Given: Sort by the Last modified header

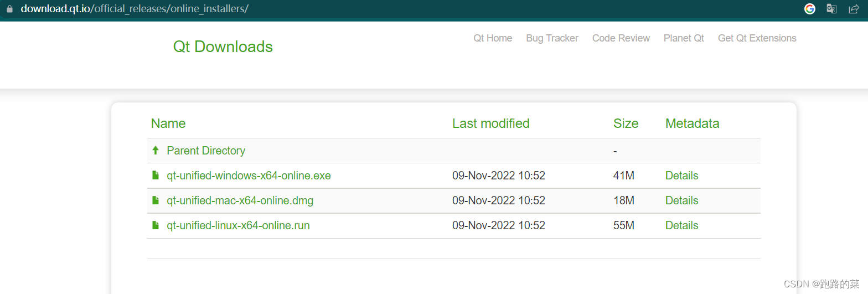Looking at the screenshot, I should point(491,123).
